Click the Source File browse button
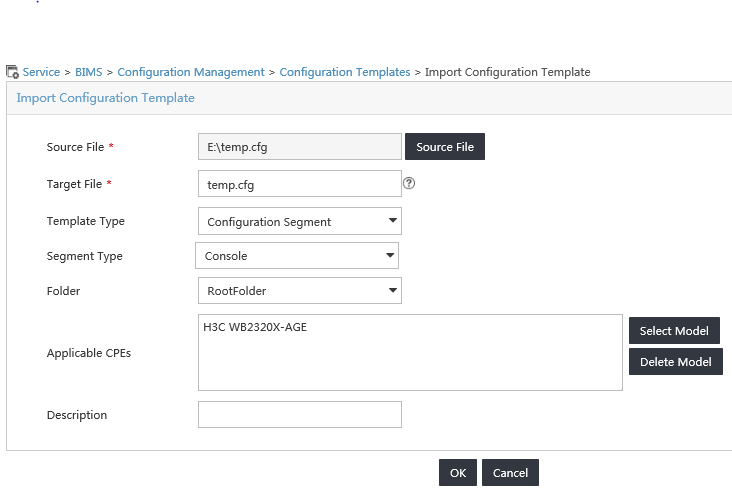 point(445,147)
